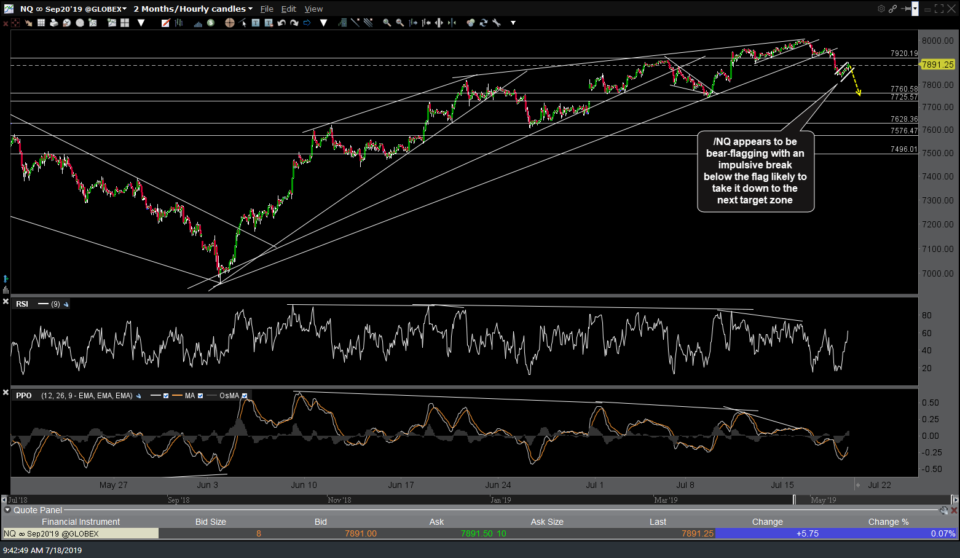Open RSI study settings icon
This screenshot has width=960, height=558.
66,304
